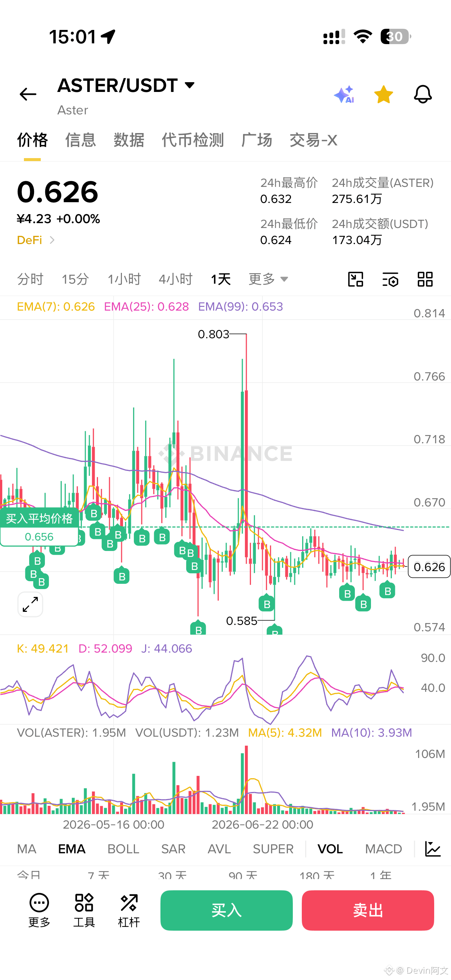Expand the 更多 interval dropdown

click(x=268, y=279)
